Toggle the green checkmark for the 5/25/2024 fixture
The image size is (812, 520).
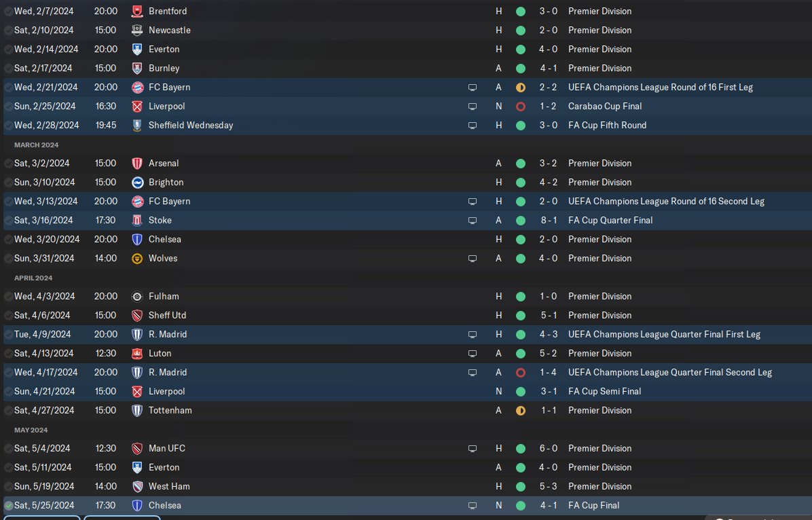pos(8,506)
